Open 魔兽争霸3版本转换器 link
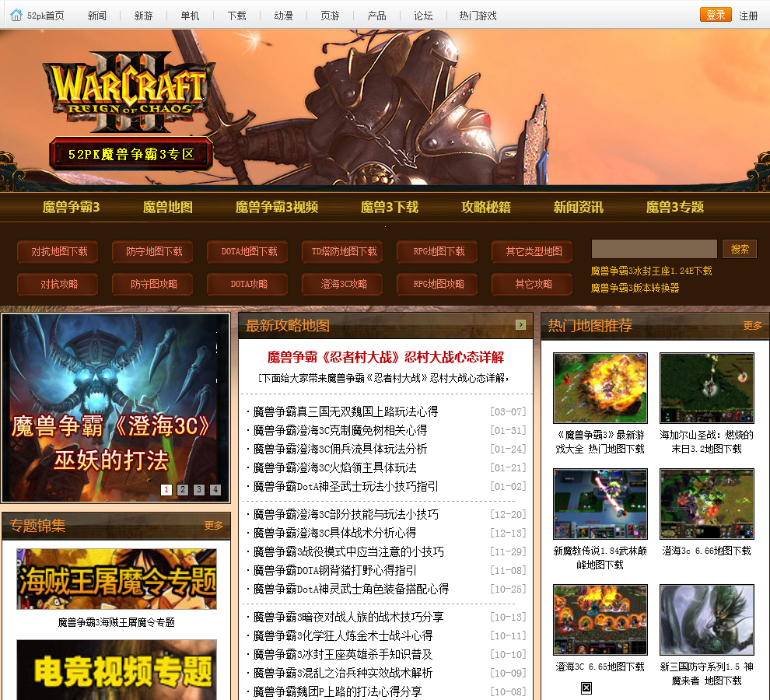Screen dimensions: 770x700 tap(635, 288)
